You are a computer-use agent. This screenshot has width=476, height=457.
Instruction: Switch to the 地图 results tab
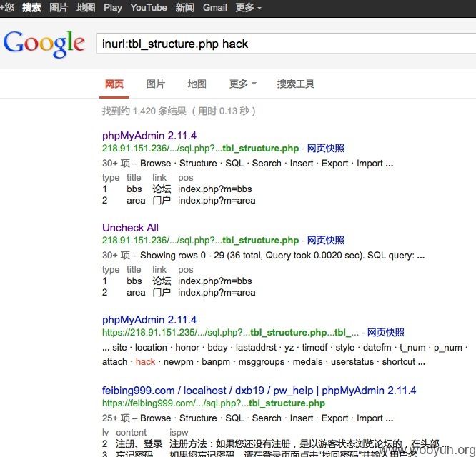197,84
